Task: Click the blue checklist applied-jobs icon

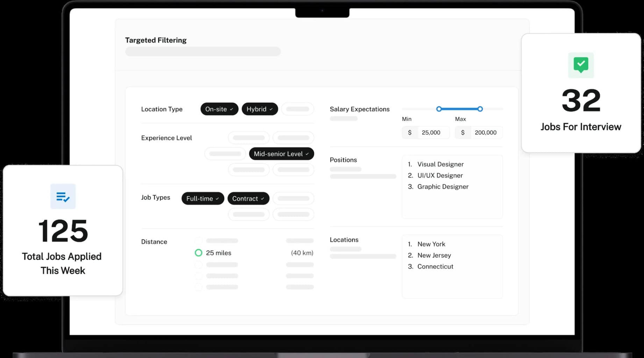Action: coord(63,196)
